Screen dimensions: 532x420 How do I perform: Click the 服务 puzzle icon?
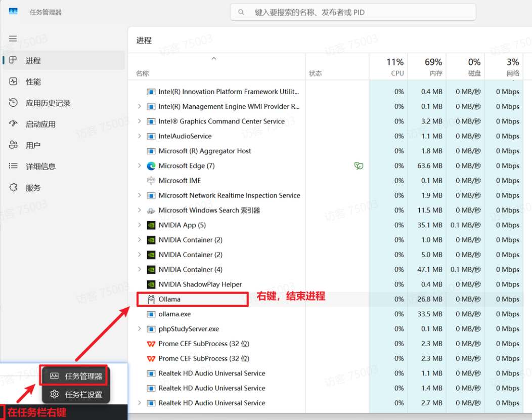pyautogui.click(x=13, y=187)
